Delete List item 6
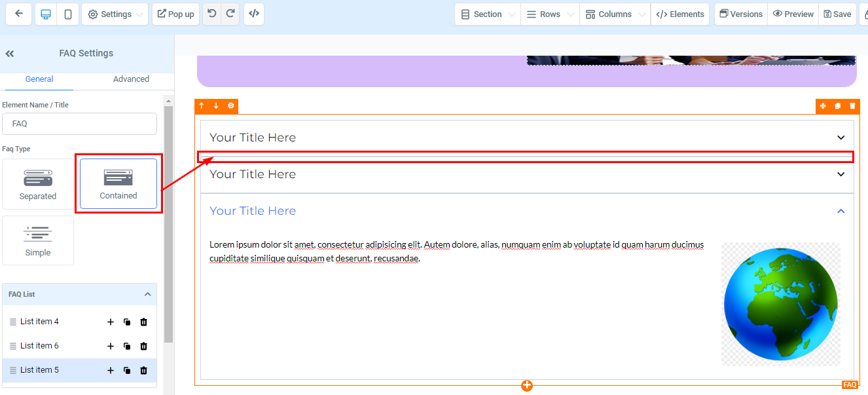This screenshot has height=395, width=868. pos(144,347)
